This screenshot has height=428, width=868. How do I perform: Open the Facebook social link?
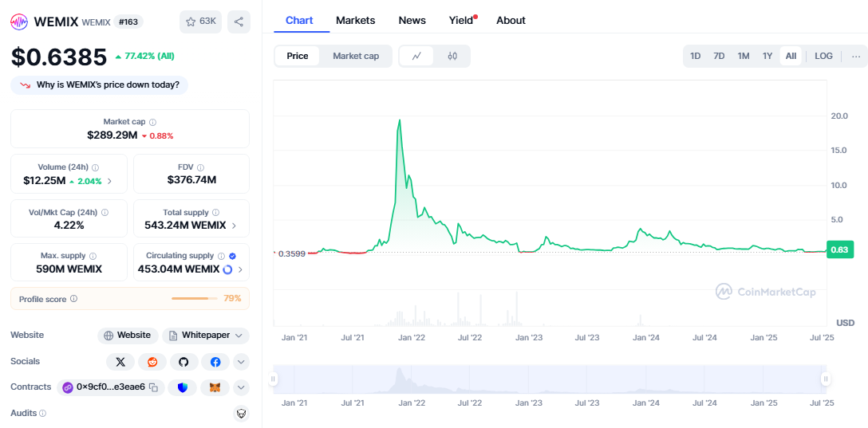[x=215, y=362]
